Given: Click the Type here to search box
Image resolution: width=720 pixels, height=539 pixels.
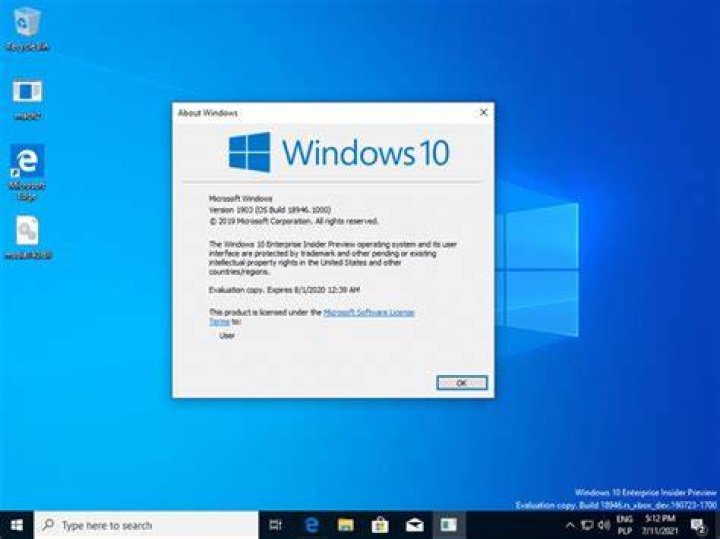Looking at the screenshot, I should (x=146, y=525).
